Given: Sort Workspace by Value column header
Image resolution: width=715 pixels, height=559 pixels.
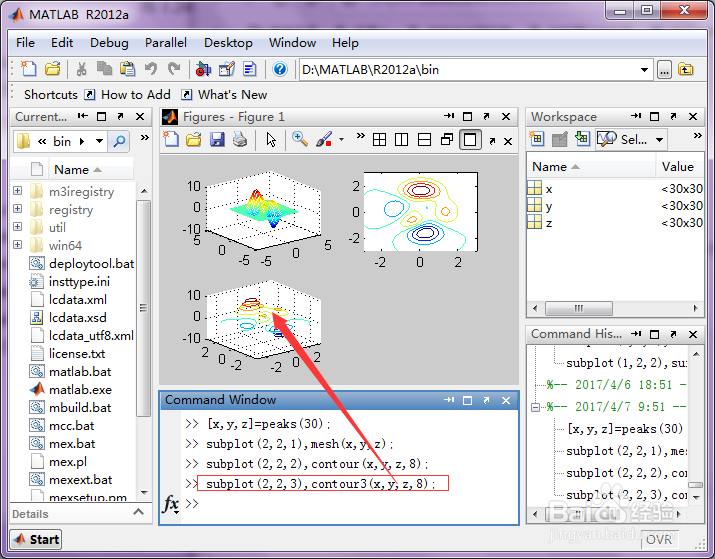Looking at the screenshot, I should 679,167.
